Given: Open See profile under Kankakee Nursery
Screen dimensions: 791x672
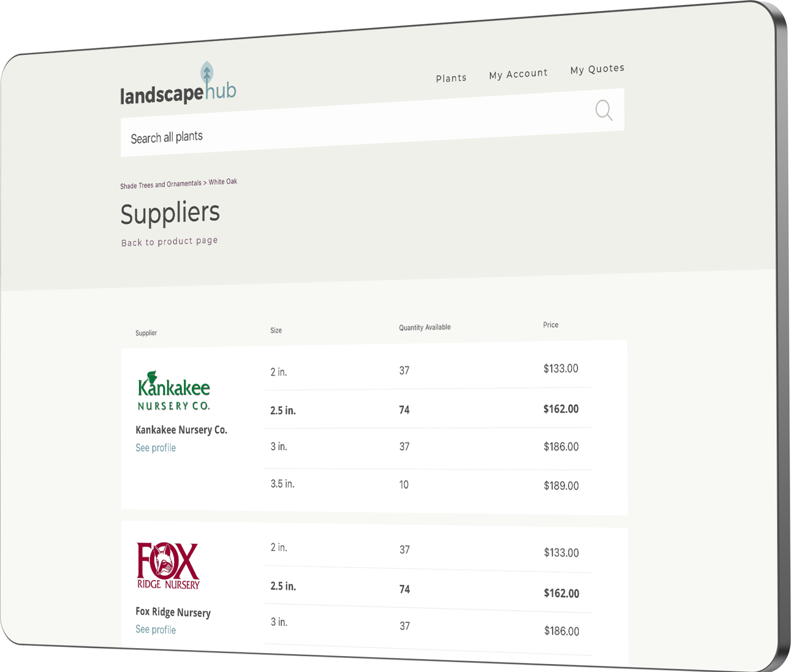Looking at the screenshot, I should point(156,448).
